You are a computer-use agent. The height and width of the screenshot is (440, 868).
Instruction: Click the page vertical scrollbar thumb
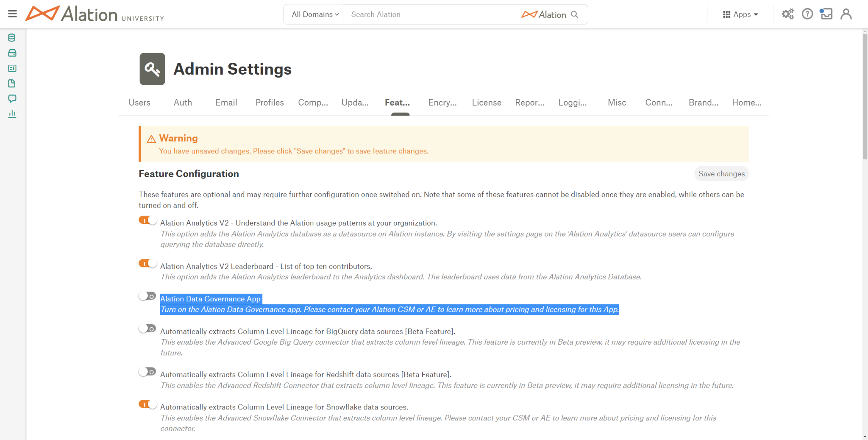pos(865,97)
